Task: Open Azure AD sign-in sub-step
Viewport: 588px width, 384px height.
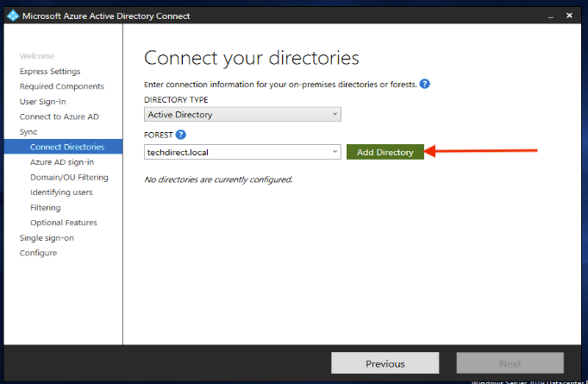Action: tap(62, 162)
